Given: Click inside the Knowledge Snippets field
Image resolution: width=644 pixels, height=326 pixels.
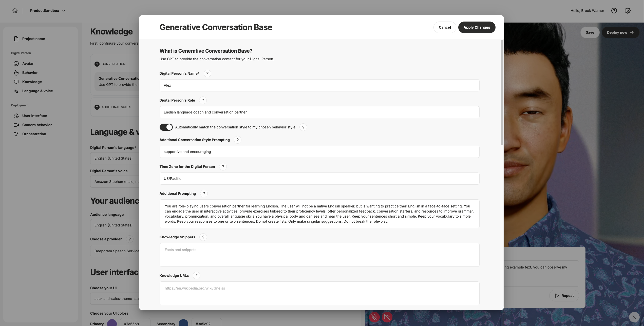Looking at the screenshot, I should [x=319, y=255].
